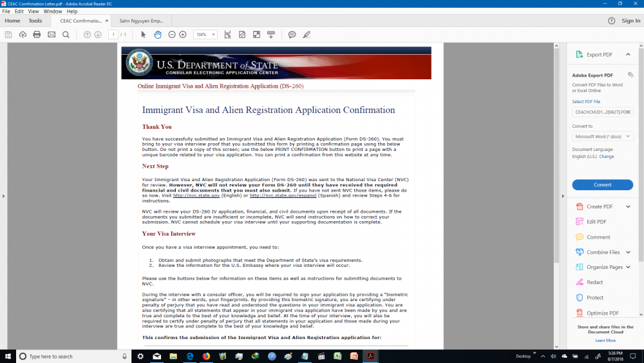
Task: Open the Redact tool
Action: (x=594, y=282)
